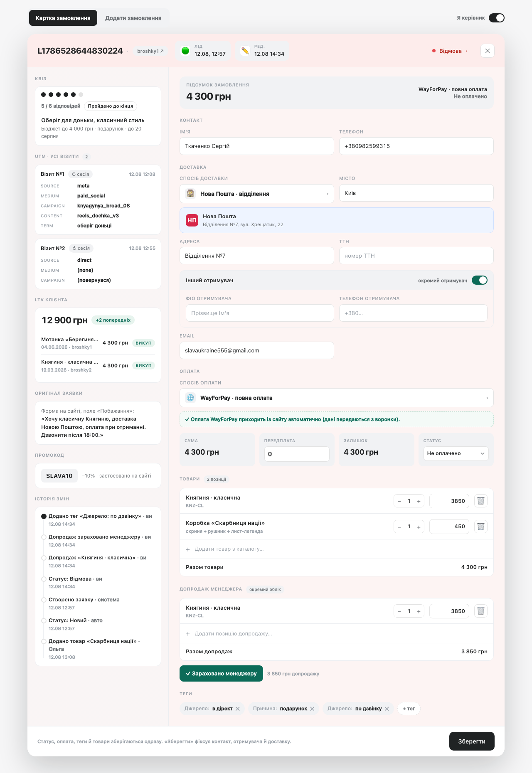Click the Телефон отримувача field
This screenshot has height=773, width=532.
(413, 313)
